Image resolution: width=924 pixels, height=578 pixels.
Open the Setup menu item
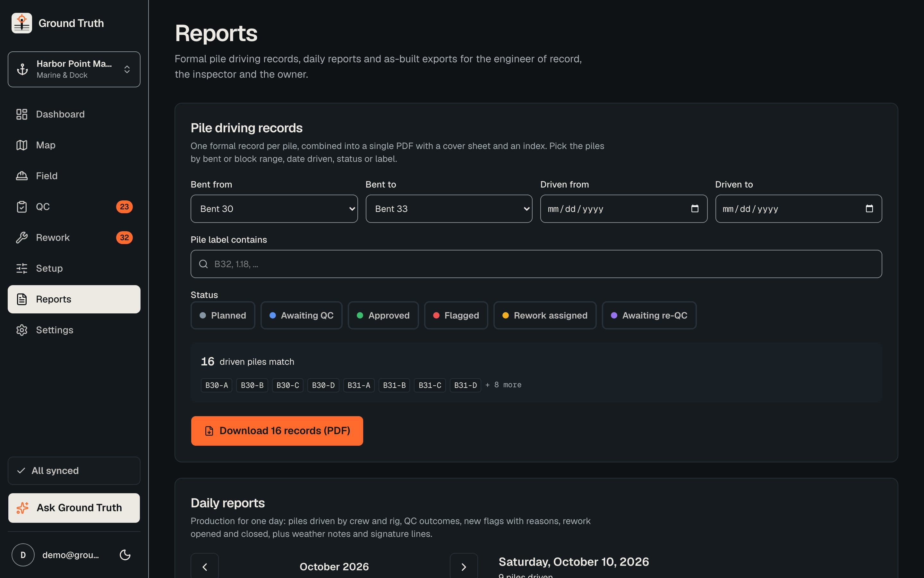(x=74, y=268)
